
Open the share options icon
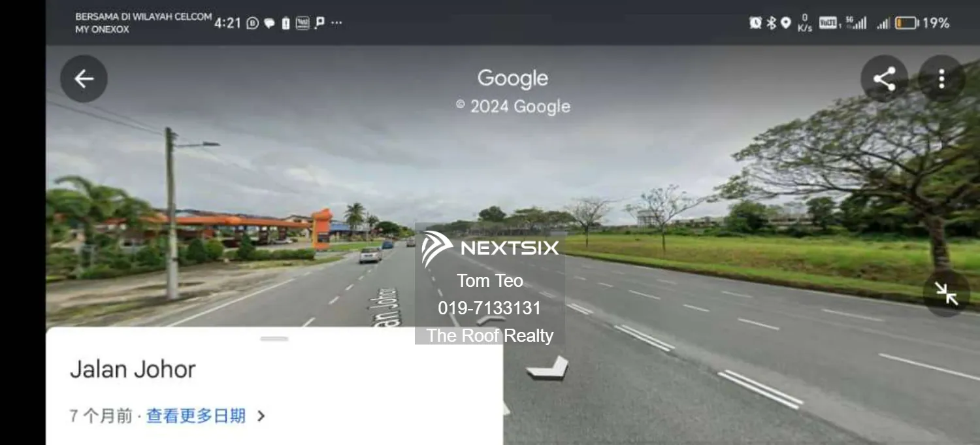(x=884, y=78)
